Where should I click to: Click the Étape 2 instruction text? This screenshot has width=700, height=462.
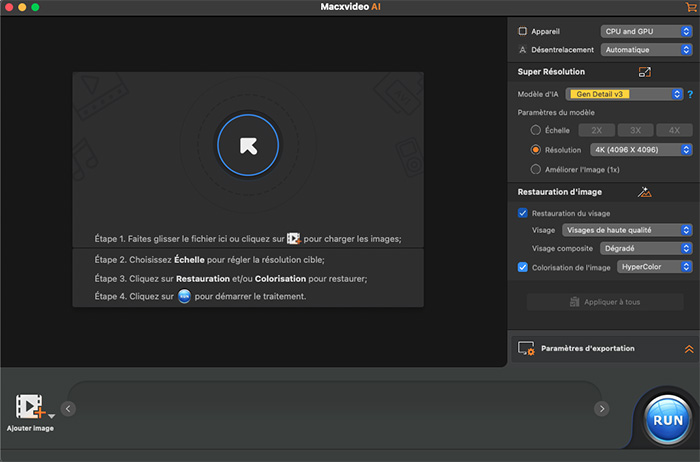click(209, 260)
